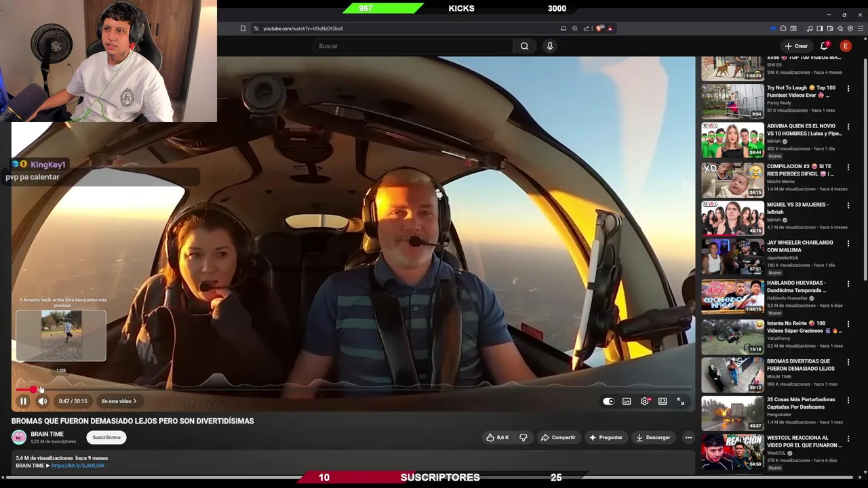
Task: Open the bit.ly link in description
Action: [78, 466]
